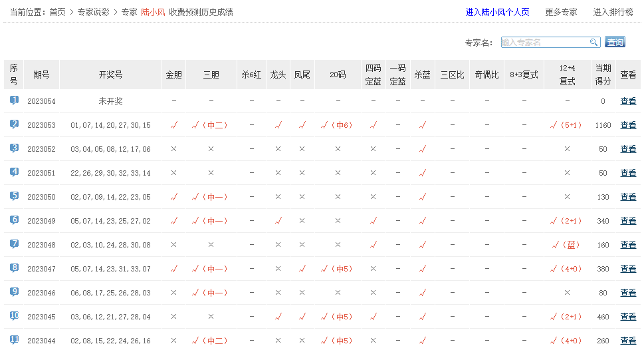The image size is (644, 350).
Task: Click expert name 陆小风 in breadcrumb
Action: coord(153,12)
